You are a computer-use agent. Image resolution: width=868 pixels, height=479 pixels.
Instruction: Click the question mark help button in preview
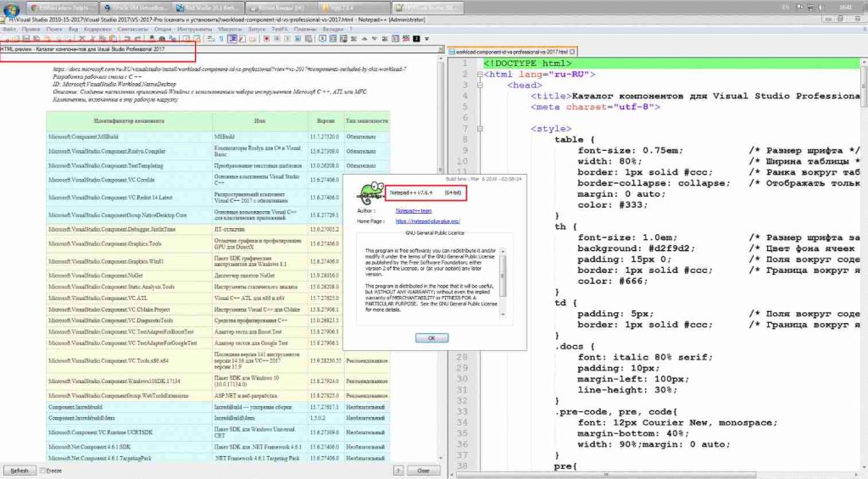point(398,471)
